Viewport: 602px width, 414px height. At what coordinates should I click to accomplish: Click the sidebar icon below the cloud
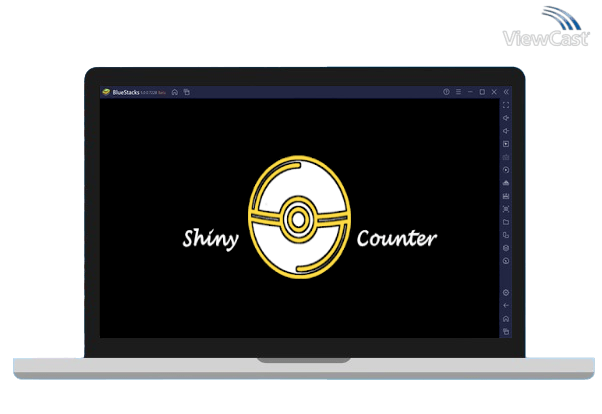(506, 196)
